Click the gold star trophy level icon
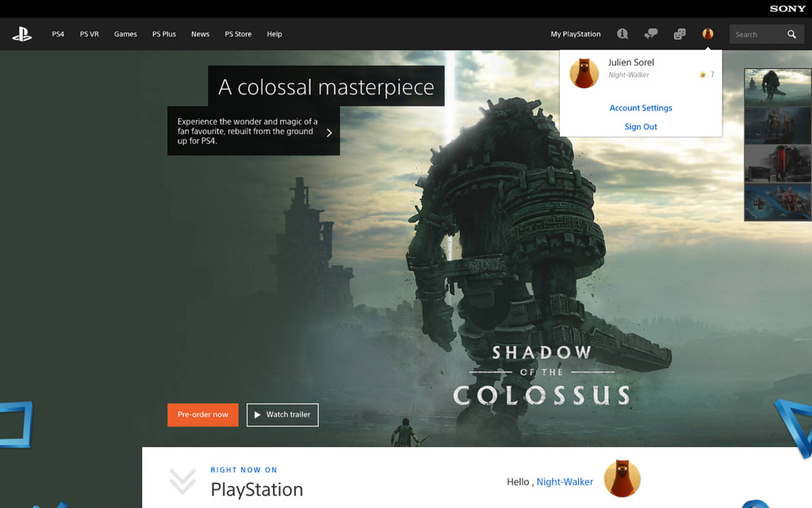The height and width of the screenshot is (508, 812). (x=703, y=75)
